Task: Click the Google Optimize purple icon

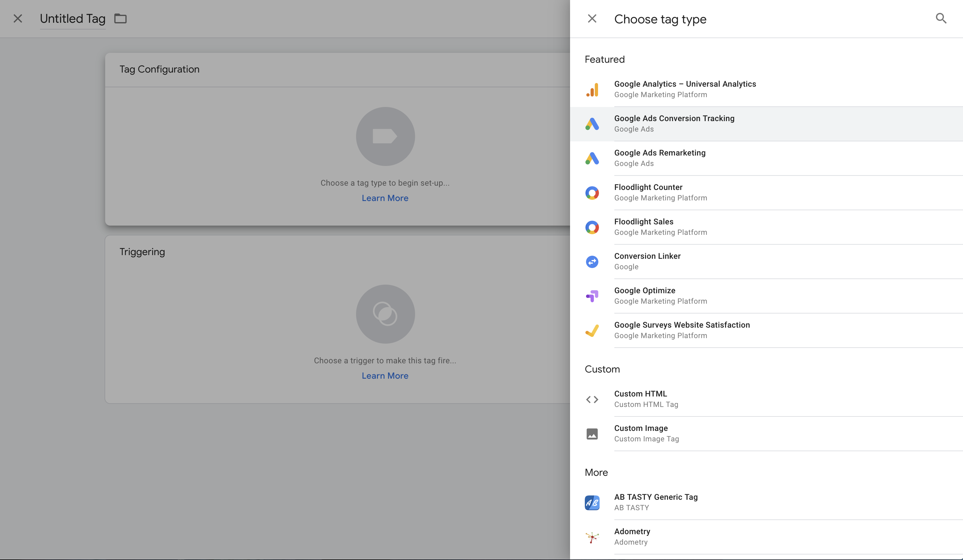Action: [x=592, y=296]
